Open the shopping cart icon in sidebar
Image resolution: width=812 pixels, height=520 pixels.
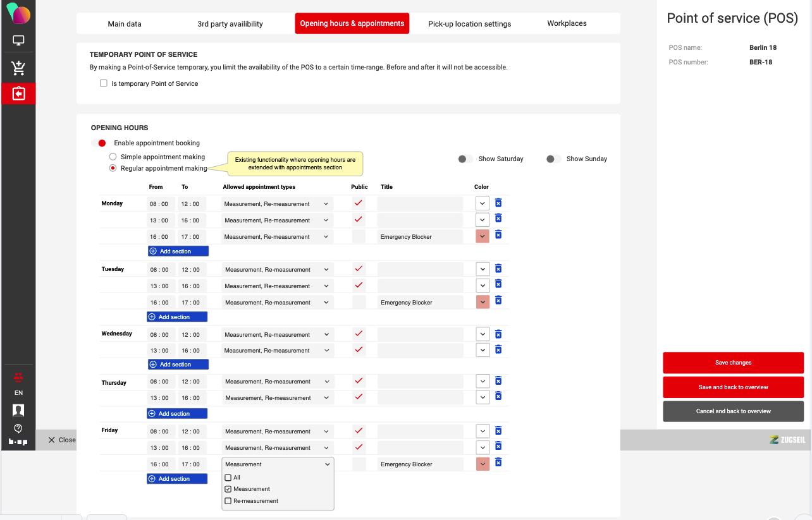click(x=18, y=68)
